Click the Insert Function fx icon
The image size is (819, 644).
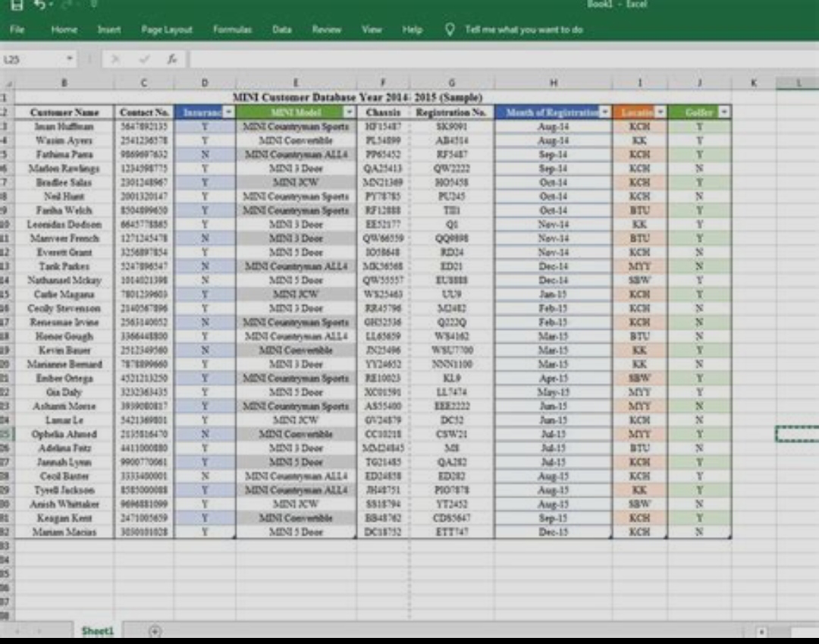pos(172,58)
